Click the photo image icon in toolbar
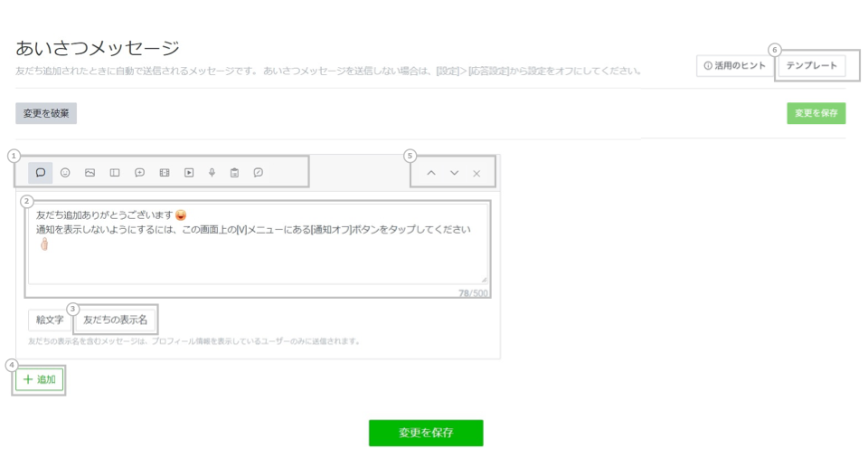Screen dimensions: 868x458 pyautogui.click(x=90, y=172)
